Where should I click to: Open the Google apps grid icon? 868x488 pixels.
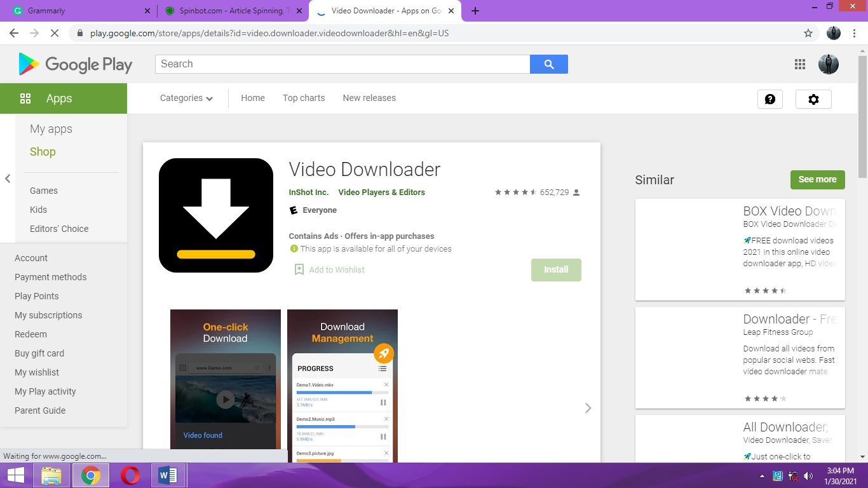point(800,64)
